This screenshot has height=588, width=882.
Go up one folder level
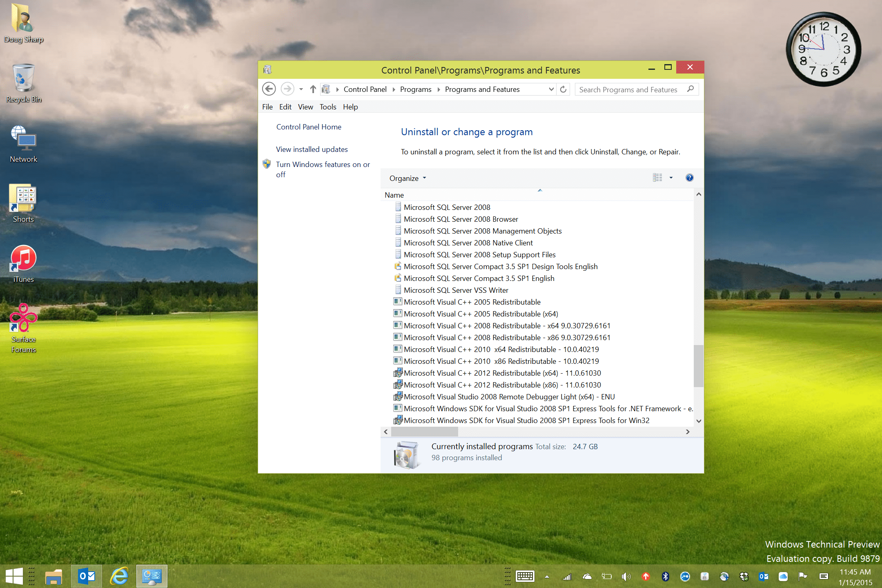(x=313, y=89)
